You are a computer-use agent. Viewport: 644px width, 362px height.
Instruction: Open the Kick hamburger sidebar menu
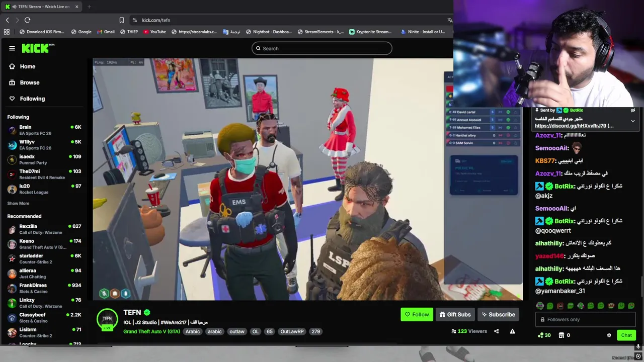pos(12,48)
